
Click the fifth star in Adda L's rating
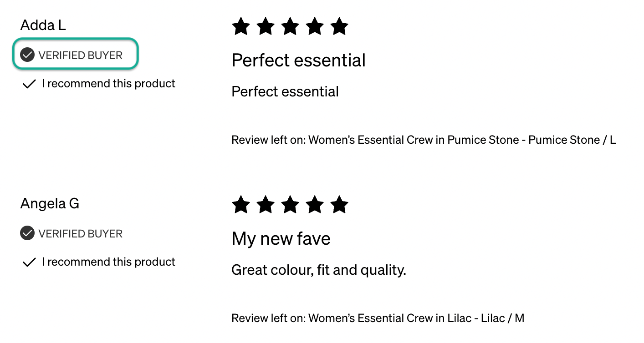(x=339, y=26)
